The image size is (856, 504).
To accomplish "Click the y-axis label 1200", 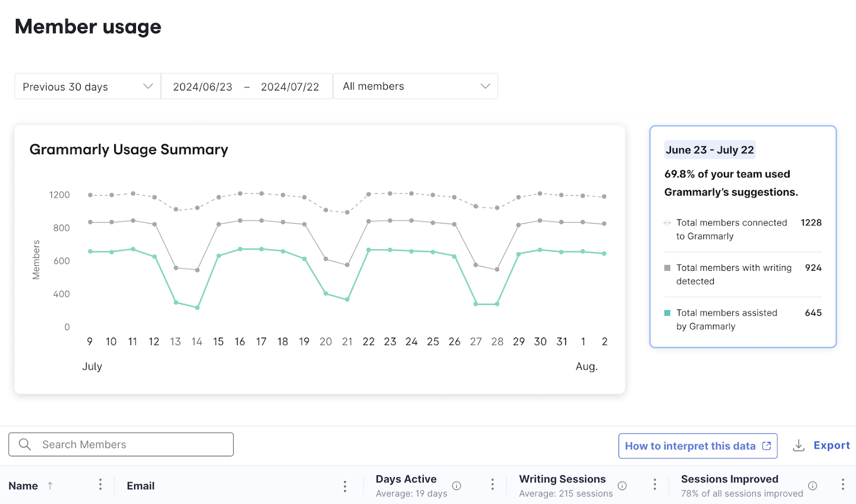I will [59, 195].
